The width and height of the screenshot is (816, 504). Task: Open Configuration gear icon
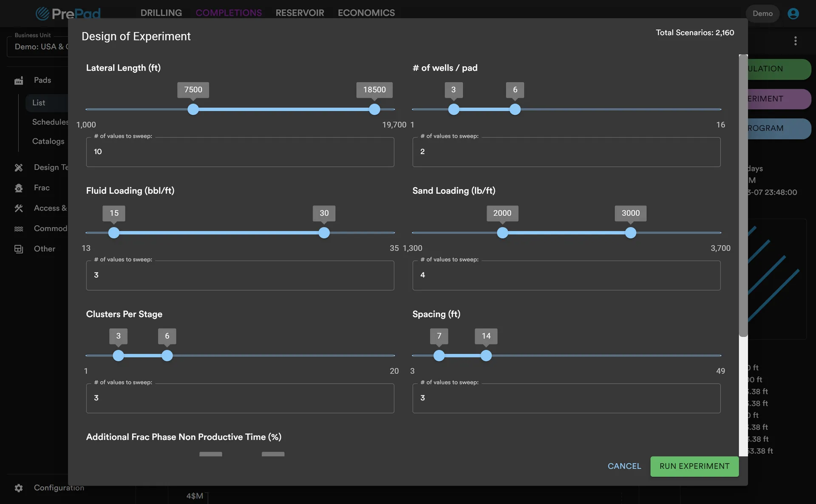coord(19,488)
